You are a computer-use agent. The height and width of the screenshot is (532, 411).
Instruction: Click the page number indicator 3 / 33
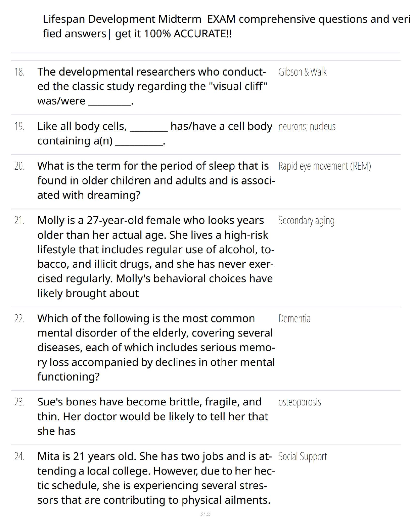coord(205,514)
